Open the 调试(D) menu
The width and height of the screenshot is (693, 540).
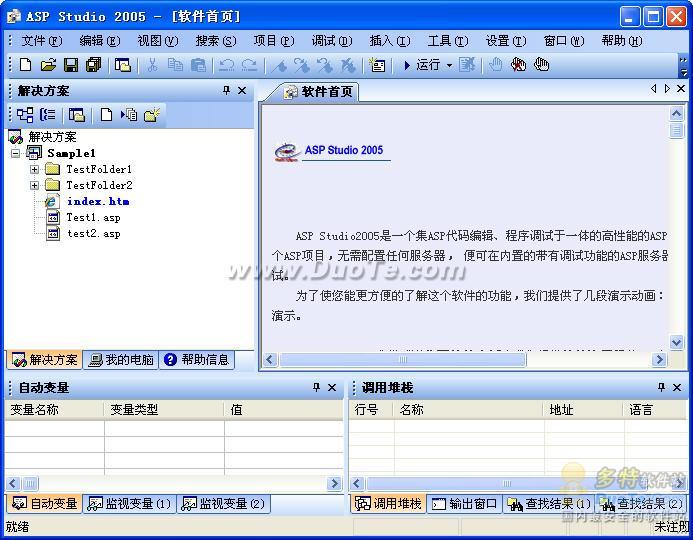click(331, 41)
